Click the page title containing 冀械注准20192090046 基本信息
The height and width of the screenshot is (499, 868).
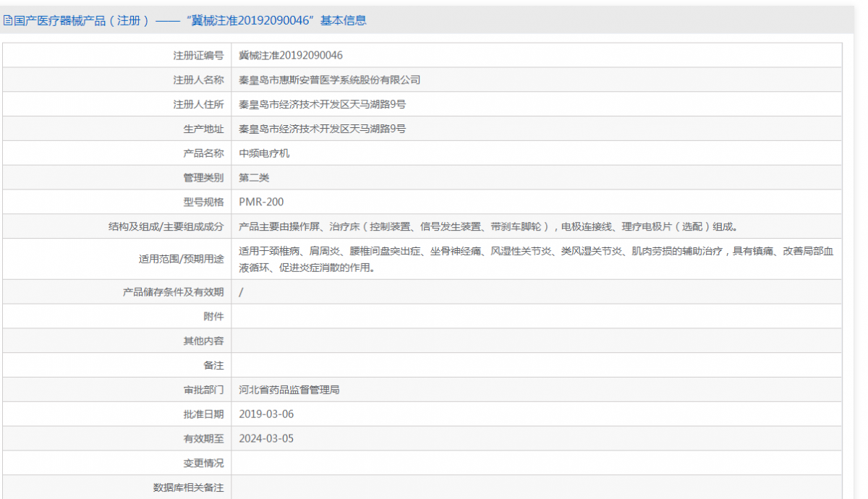(190, 21)
